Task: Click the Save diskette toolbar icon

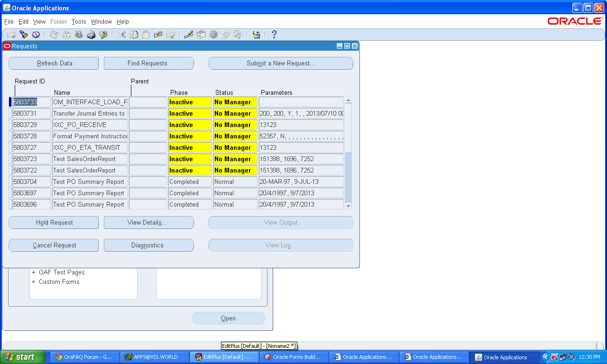Action: point(54,35)
